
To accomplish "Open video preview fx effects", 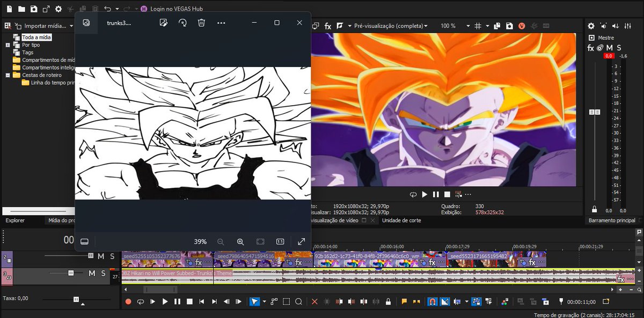I will [327, 26].
